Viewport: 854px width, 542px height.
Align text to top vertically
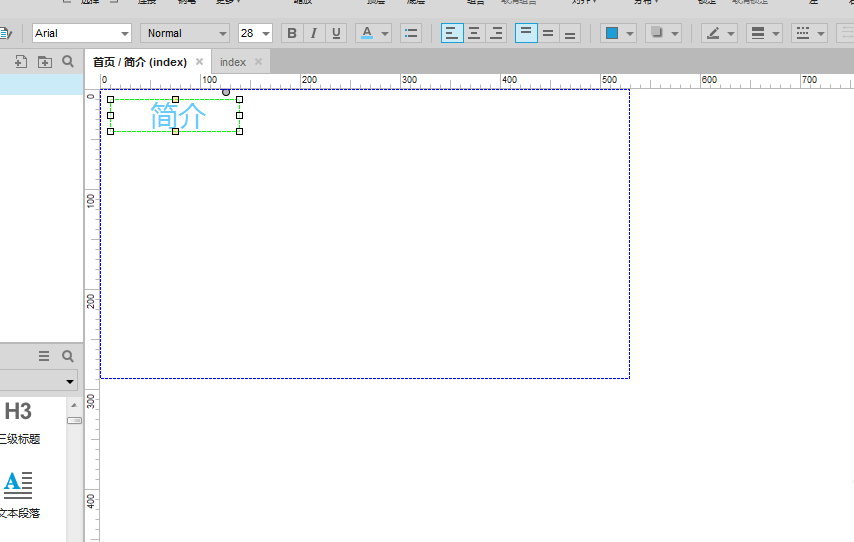tap(526, 33)
